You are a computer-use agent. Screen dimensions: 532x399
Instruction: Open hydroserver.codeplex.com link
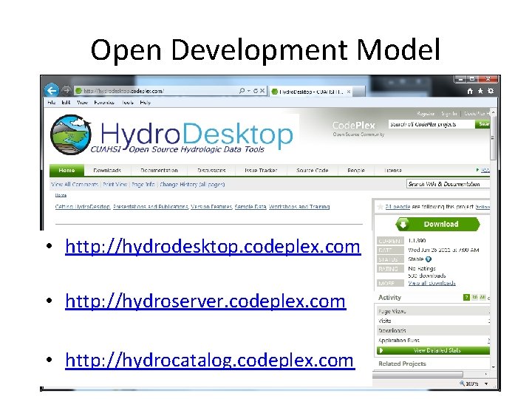tap(205, 301)
